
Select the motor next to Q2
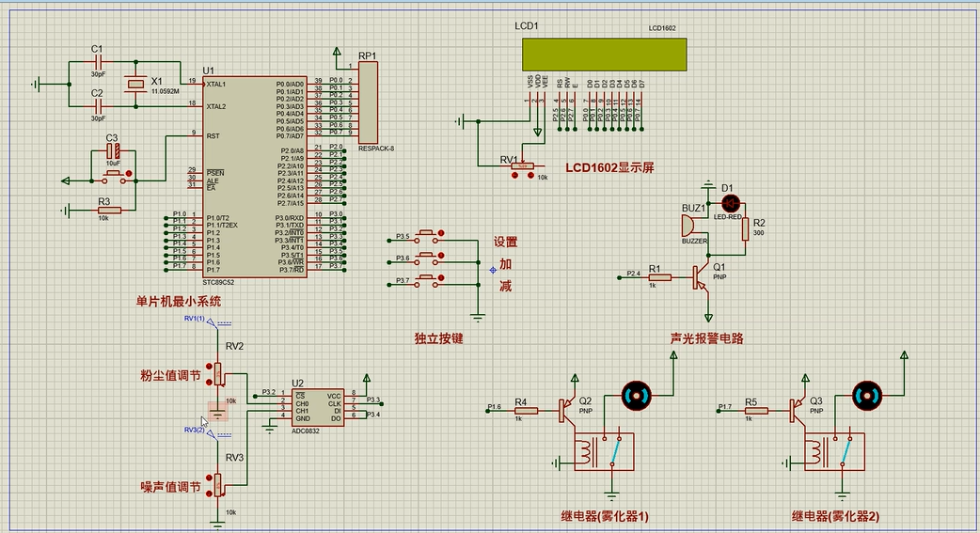(639, 396)
